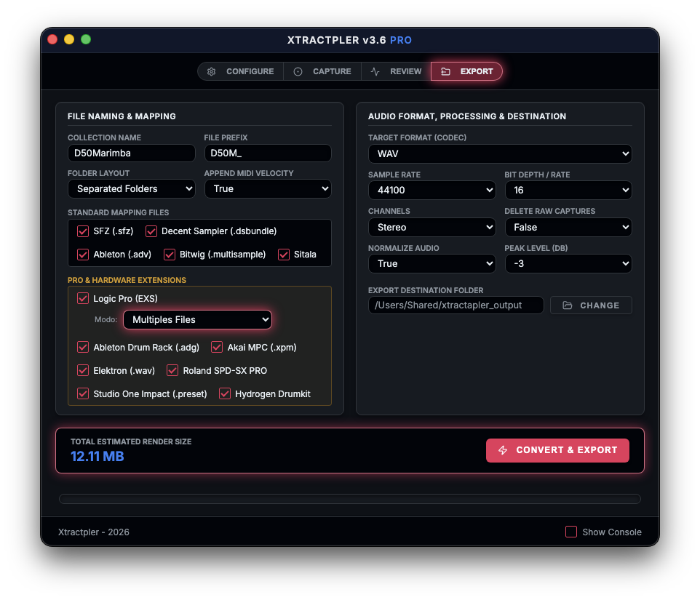
Task: Click the STANDARD MAPPING FILES label
Action: tap(119, 212)
